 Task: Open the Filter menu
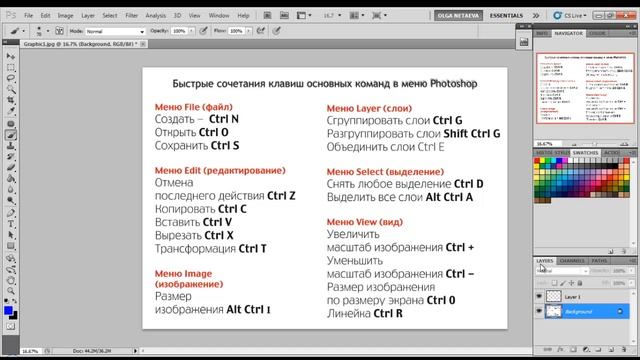[x=131, y=16]
